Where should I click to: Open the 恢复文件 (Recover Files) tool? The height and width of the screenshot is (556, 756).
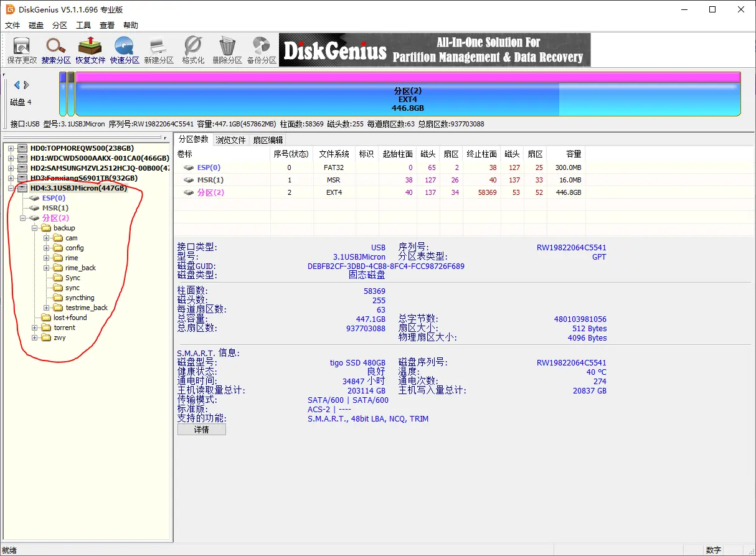tap(90, 50)
